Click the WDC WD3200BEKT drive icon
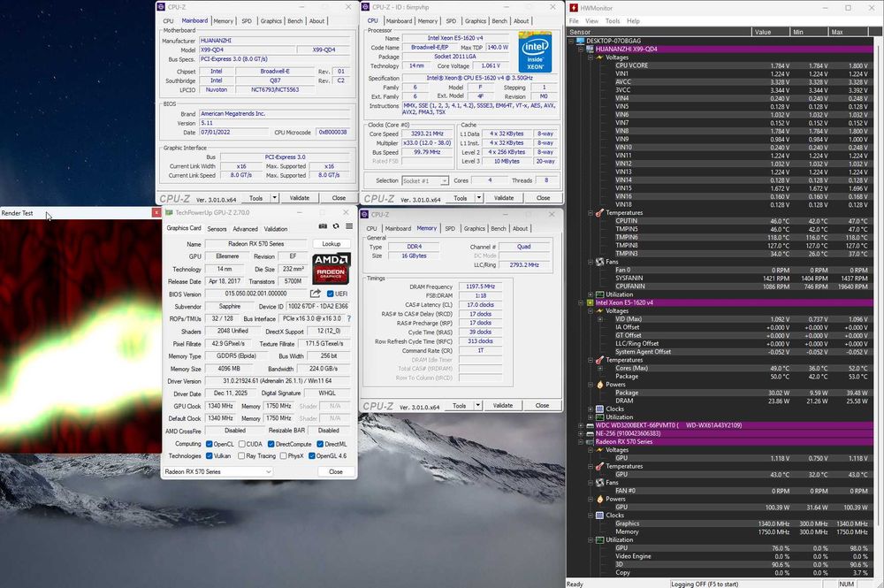This screenshot has height=588, width=884. pos(590,425)
